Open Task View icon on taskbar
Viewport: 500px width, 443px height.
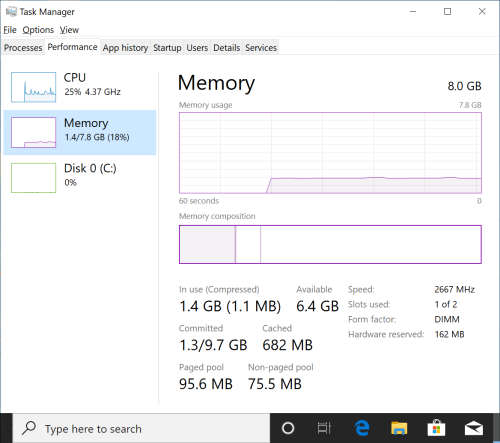tap(324, 428)
